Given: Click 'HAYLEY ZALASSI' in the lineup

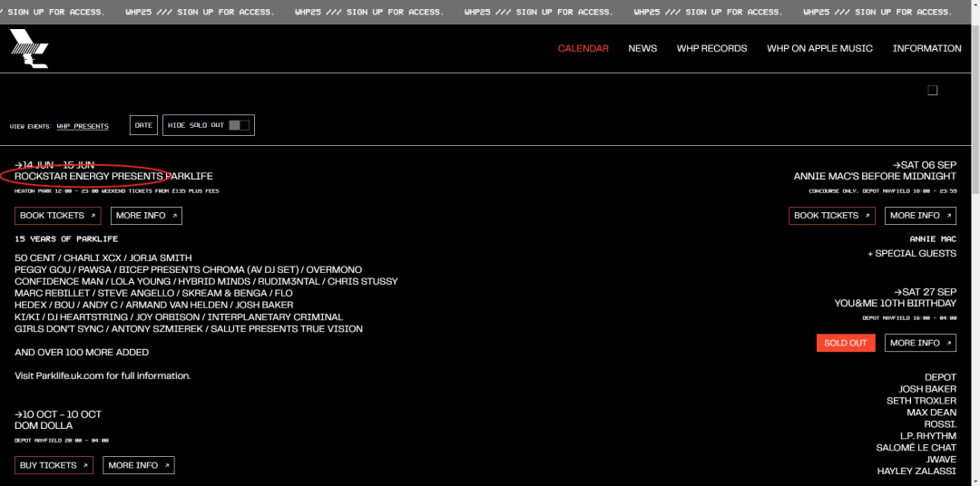Looking at the screenshot, I should [x=916, y=471].
